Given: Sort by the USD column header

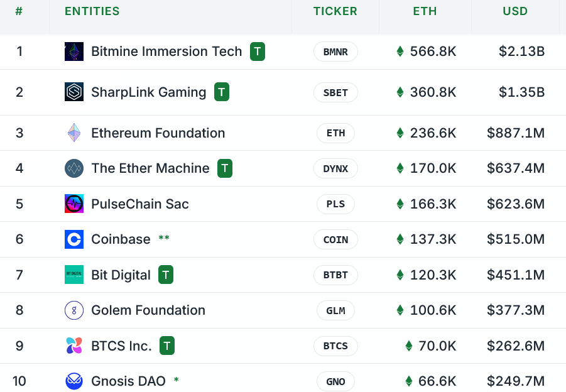Looking at the screenshot, I should [515, 11].
